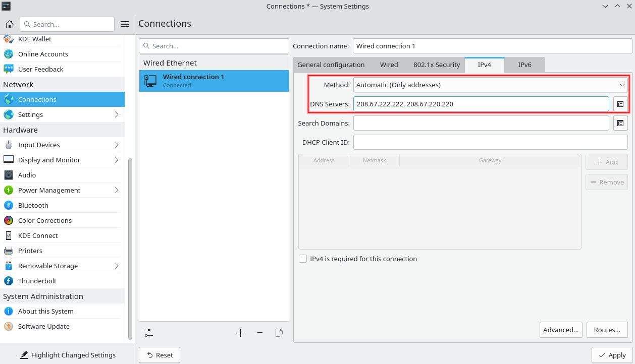Image resolution: width=635 pixels, height=364 pixels.
Task: Switch to the IPv6 tab
Action: (524, 65)
